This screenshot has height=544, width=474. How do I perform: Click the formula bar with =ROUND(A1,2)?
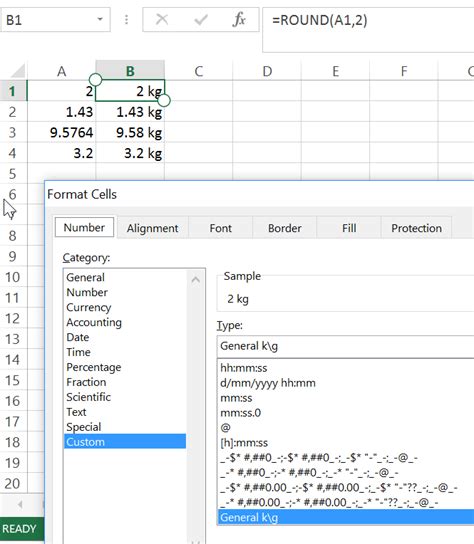tap(368, 30)
